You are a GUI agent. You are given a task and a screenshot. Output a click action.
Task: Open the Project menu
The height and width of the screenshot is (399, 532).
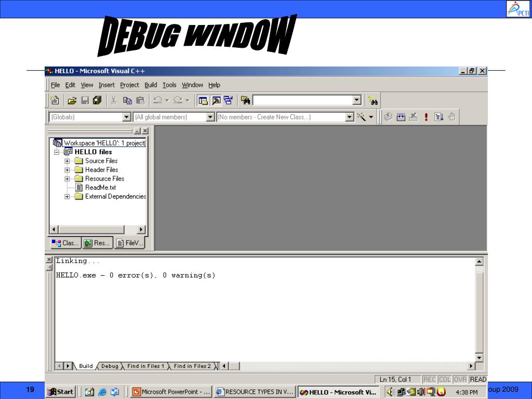coord(129,85)
